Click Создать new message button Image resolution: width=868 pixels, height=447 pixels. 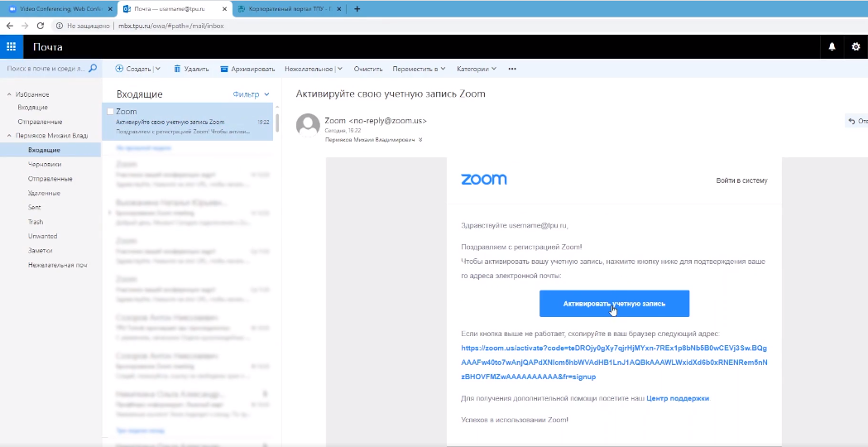[x=133, y=69]
